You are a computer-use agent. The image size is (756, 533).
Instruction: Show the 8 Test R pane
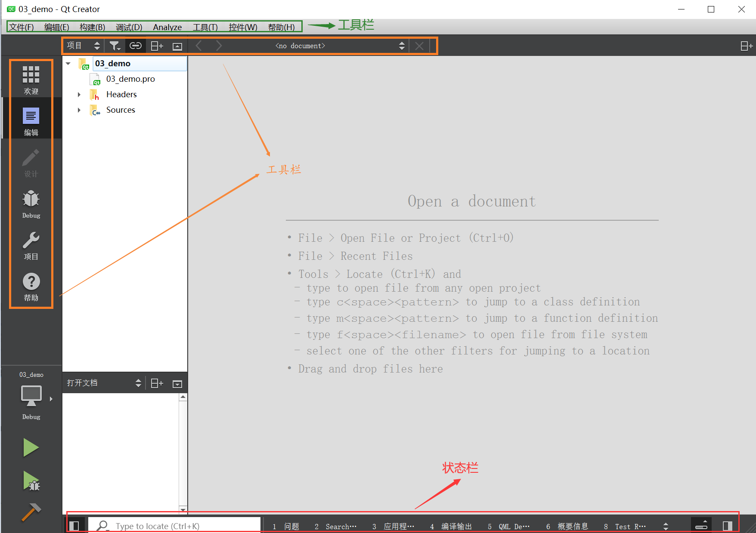625,526
